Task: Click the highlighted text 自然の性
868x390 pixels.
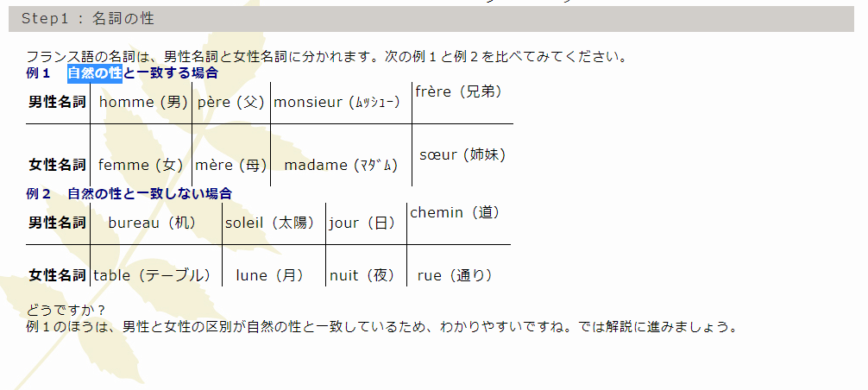Action: click(x=95, y=73)
